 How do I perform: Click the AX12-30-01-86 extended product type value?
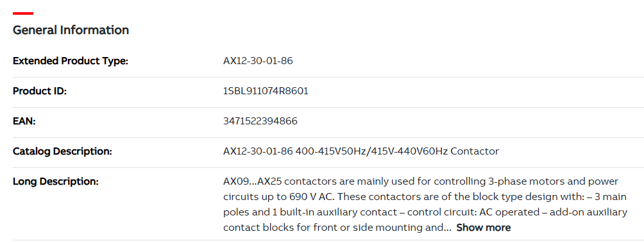coord(258,61)
